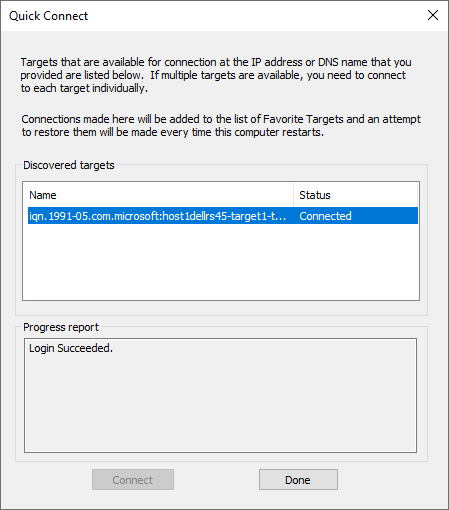The height and width of the screenshot is (510, 449).
Task: Select the iqn.1991-05.com.microsoft target row
Action: (223, 216)
